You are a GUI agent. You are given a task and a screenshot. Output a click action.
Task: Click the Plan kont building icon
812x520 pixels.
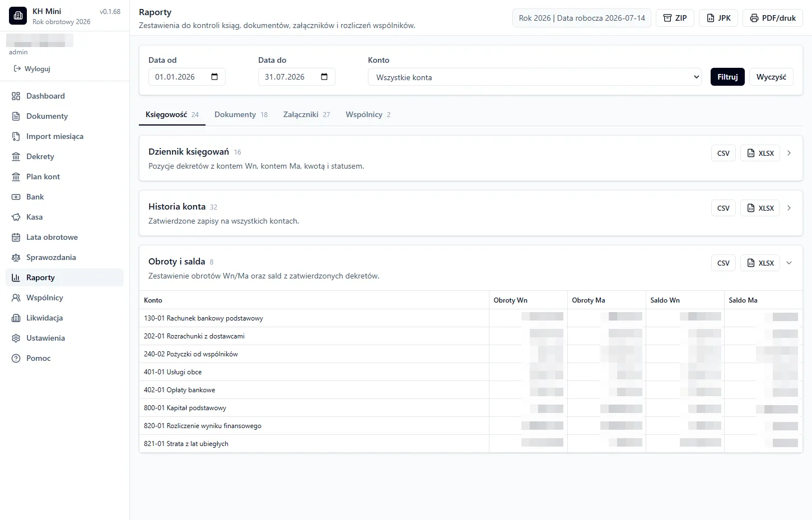coord(16,177)
